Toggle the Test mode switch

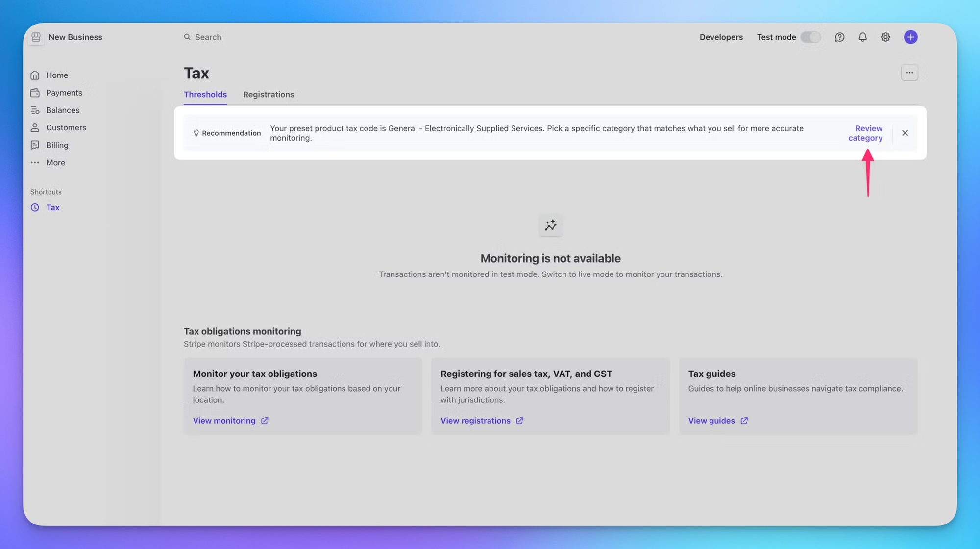click(x=810, y=37)
